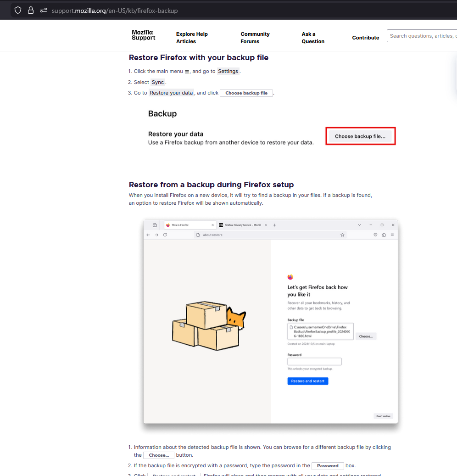Click the Pocket icon in embedded screenshot toolbar
This screenshot has height=476, width=457.
pos(375,235)
